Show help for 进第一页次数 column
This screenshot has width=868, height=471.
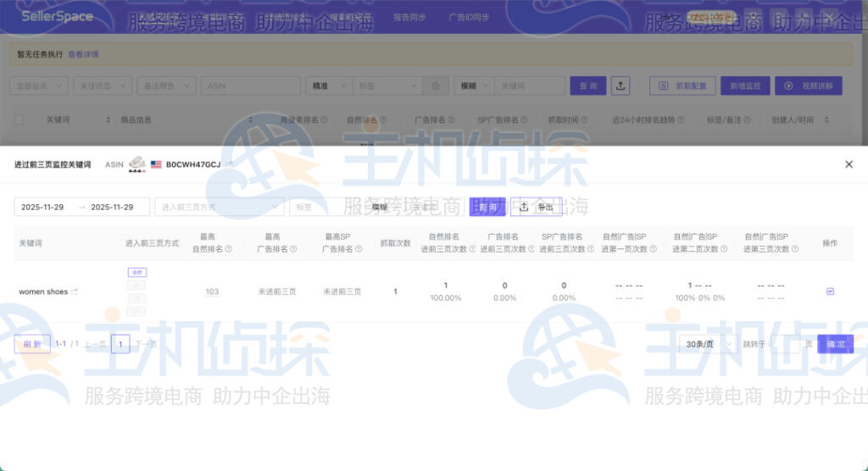click(654, 249)
